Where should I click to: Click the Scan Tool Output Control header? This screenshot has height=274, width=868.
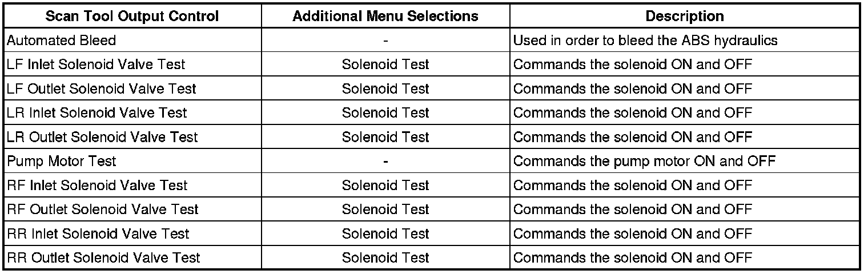132,16
